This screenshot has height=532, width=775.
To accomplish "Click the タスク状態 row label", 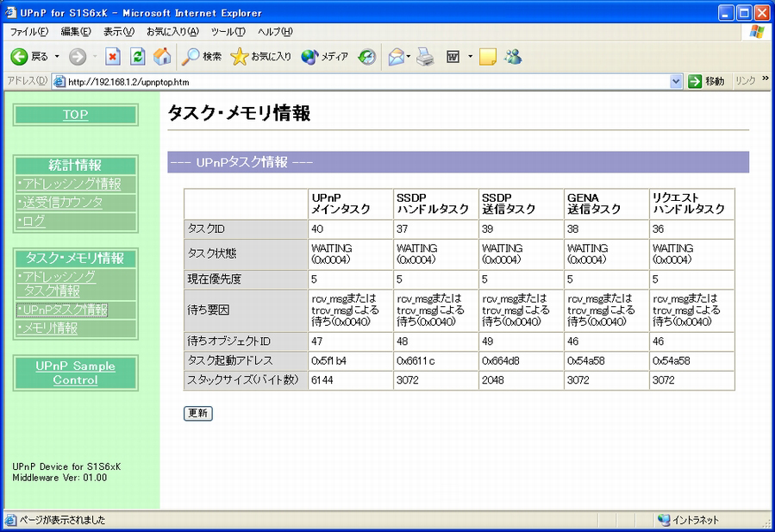I will pyautogui.click(x=246, y=254).
